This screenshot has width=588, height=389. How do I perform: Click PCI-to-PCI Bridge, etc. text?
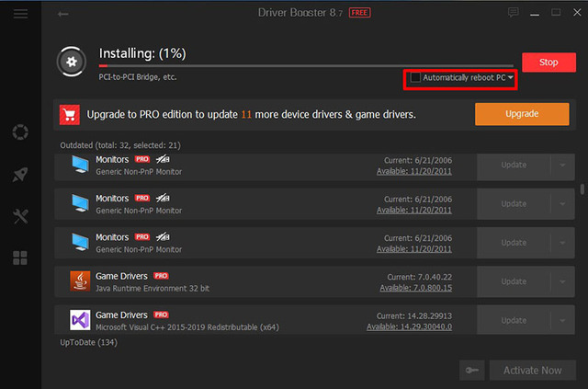pyautogui.click(x=138, y=77)
